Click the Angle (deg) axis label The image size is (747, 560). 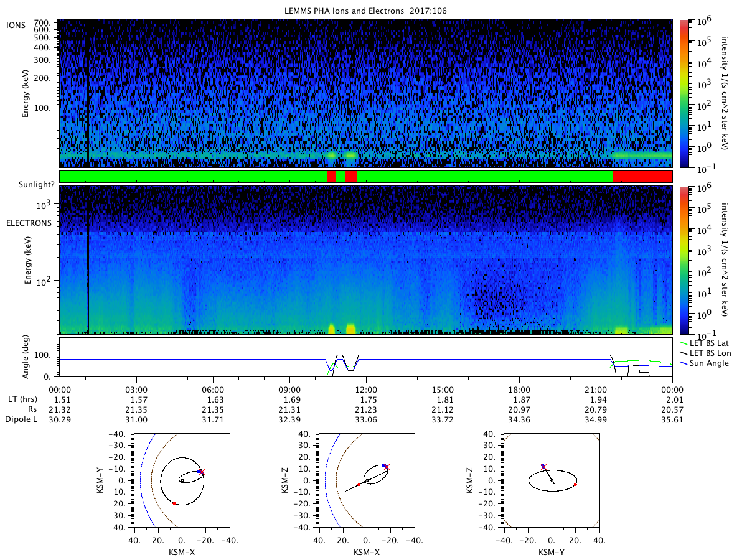click(x=29, y=358)
